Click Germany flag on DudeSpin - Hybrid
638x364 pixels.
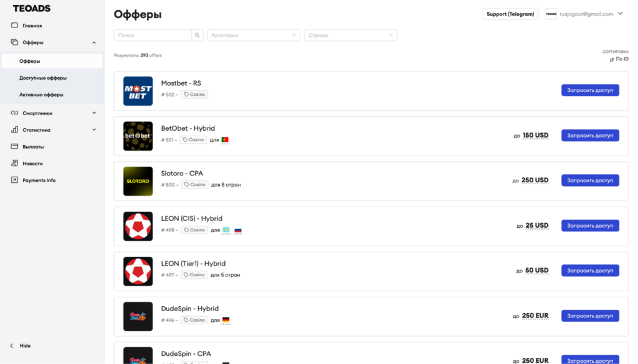[226, 320]
